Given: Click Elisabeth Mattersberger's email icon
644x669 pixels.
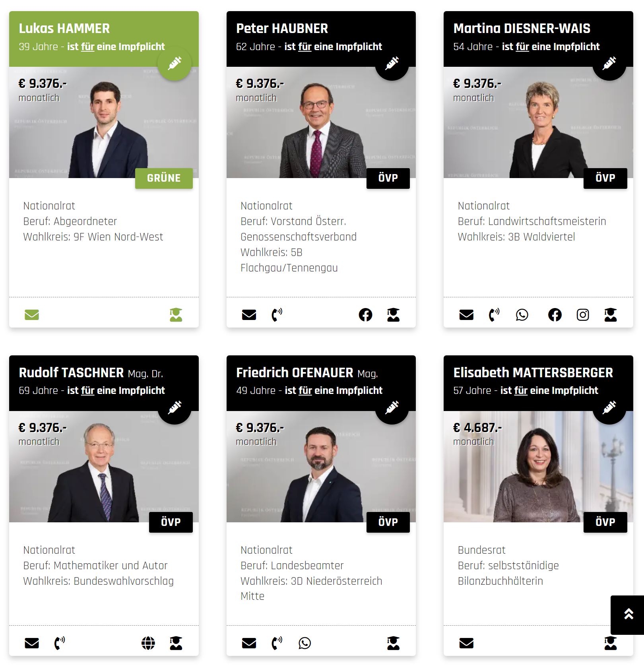Looking at the screenshot, I should tap(466, 643).
